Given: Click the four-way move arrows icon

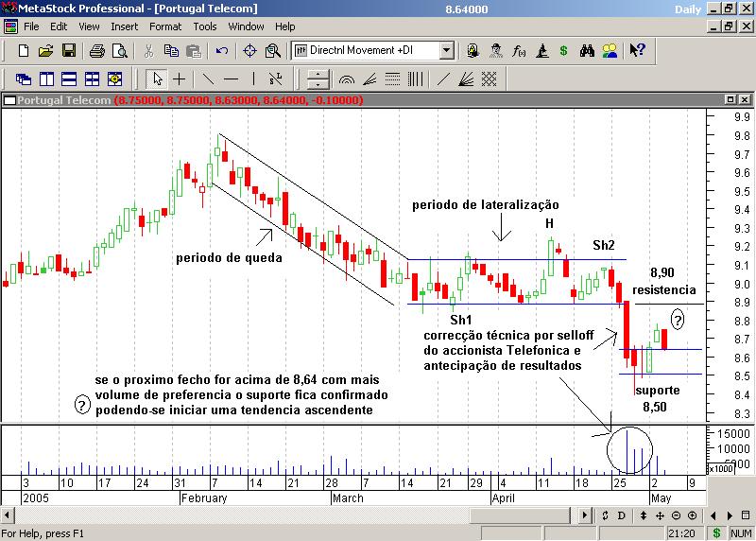Looking at the screenshot, I should 660,515.
